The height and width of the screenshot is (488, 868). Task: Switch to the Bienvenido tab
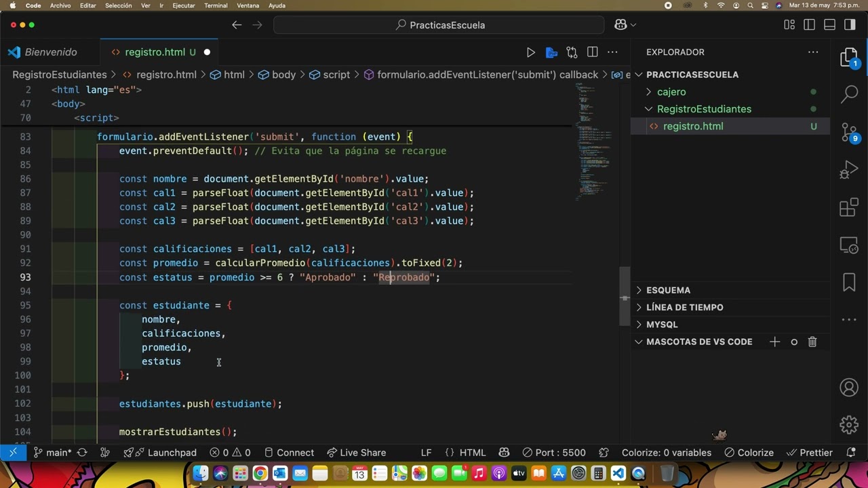[50, 52]
